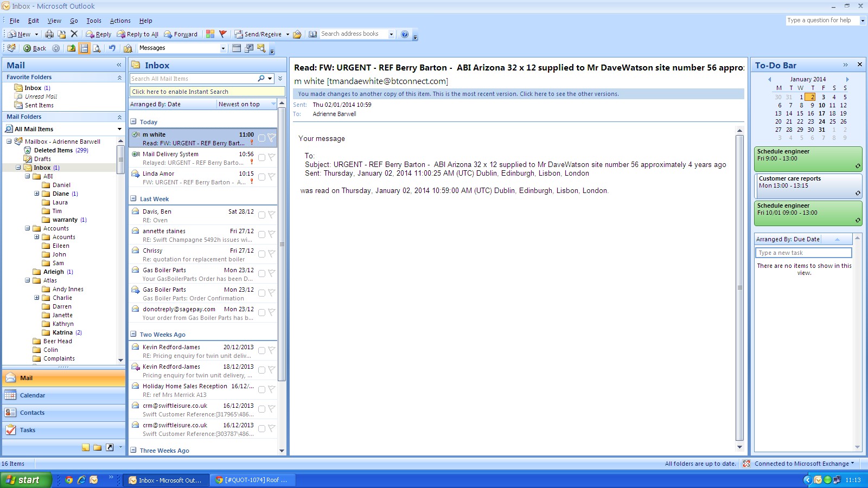Click the Delete (X) toolbar icon
The image size is (868, 488).
74,34
